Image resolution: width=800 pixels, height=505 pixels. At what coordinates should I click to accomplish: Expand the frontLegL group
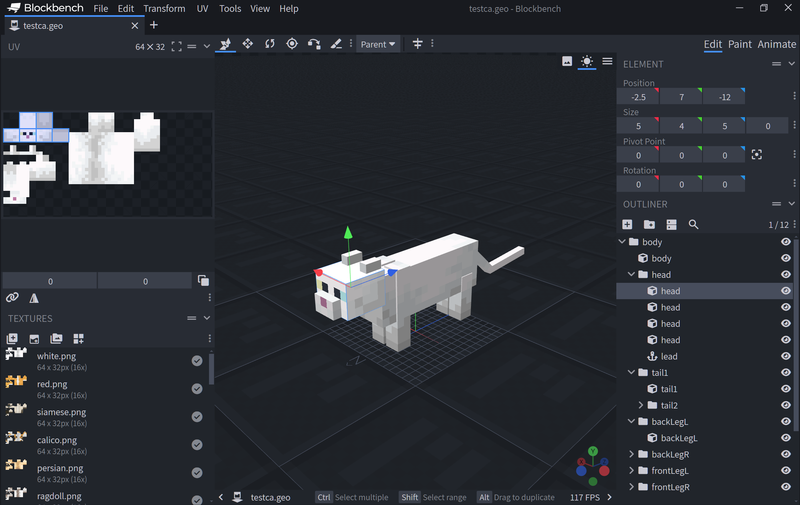click(x=632, y=470)
